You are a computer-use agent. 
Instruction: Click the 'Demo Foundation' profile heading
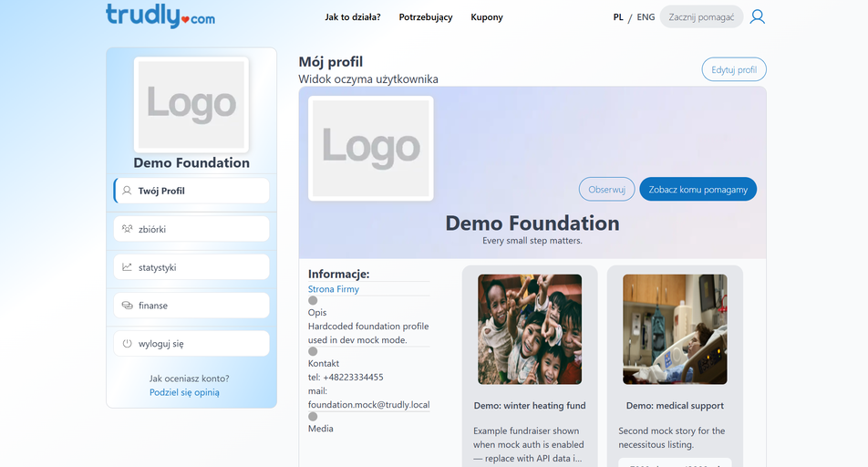coord(532,223)
